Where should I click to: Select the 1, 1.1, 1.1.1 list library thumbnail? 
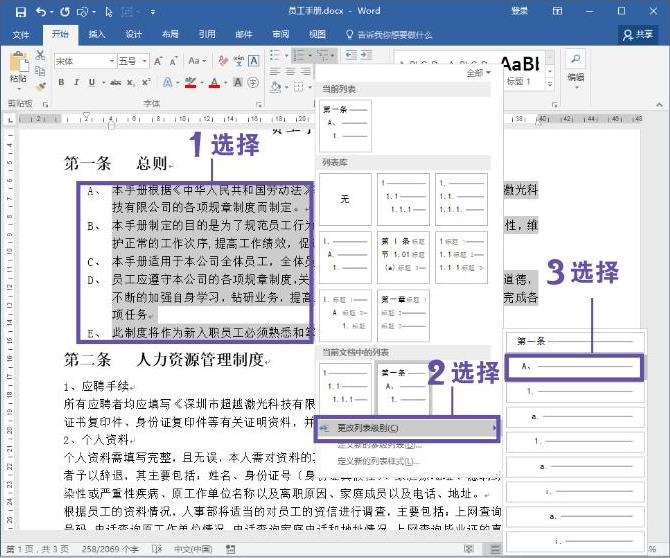tap(403, 200)
